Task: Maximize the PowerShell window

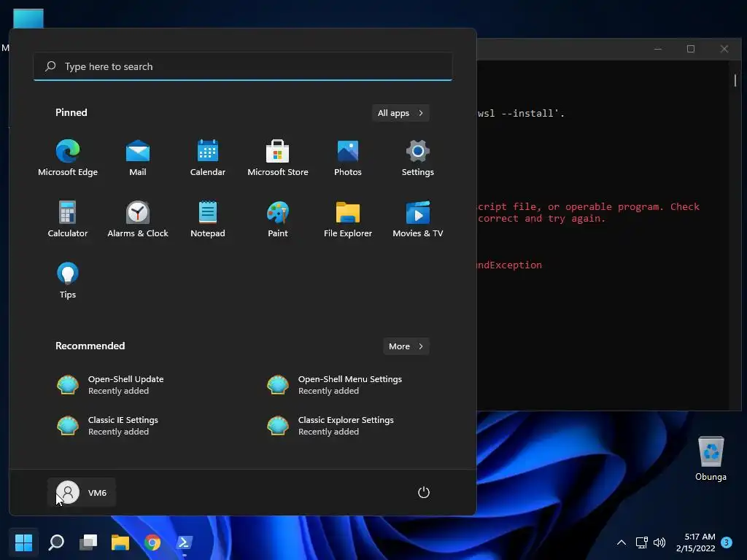Action: tap(691, 49)
